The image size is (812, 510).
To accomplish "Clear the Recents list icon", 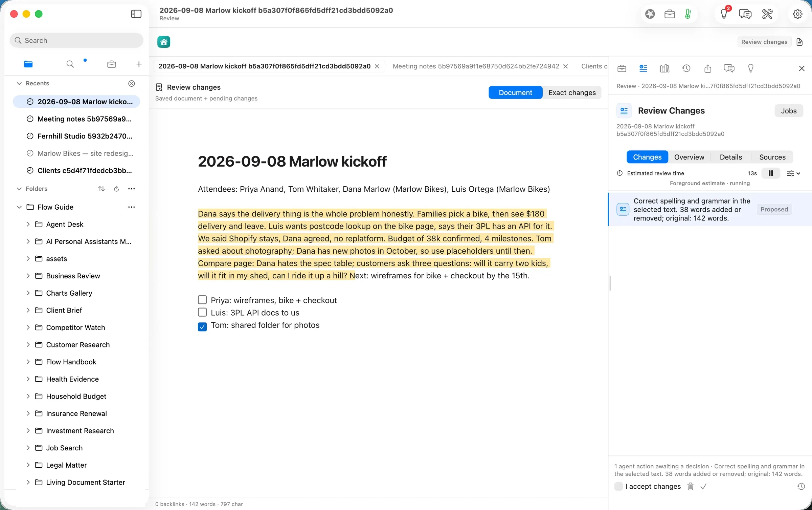I will pos(132,83).
